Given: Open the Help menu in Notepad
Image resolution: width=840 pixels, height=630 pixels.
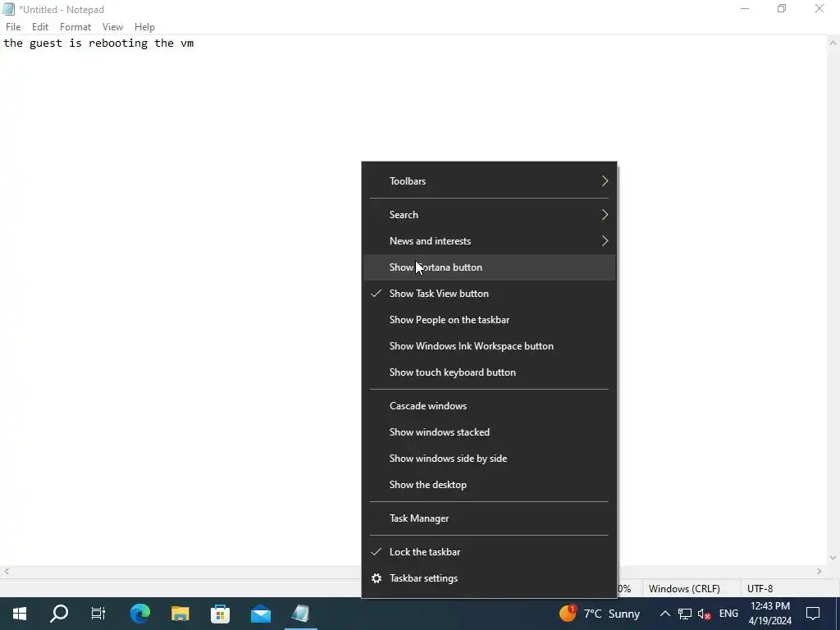Looking at the screenshot, I should [x=144, y=27].
